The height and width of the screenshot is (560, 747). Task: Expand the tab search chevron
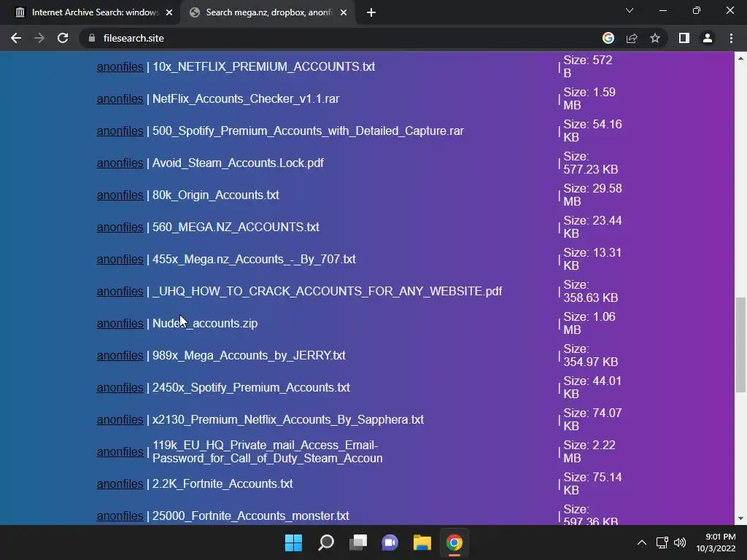[x=630, y=10]
